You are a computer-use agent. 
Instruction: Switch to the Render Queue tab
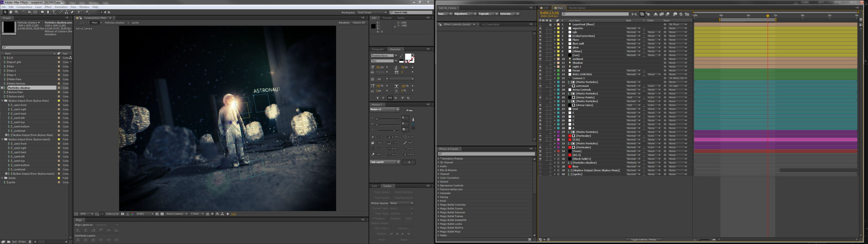point(577,8)
